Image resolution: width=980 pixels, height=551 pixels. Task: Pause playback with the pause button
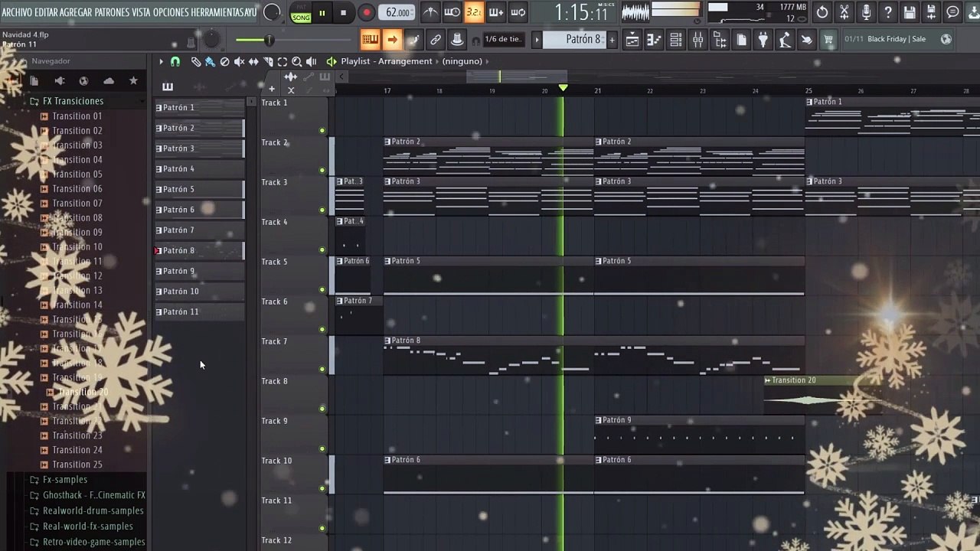pyautogui.click(x=322, y=12)
